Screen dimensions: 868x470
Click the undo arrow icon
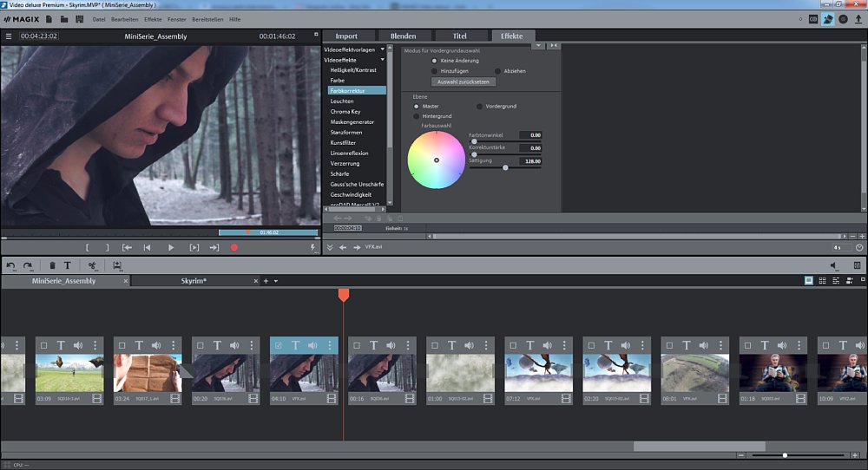click(10, 265)
